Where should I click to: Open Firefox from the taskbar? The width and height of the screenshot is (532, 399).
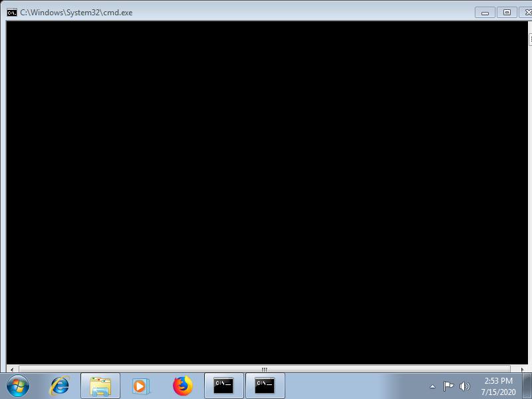pos(182,386)
